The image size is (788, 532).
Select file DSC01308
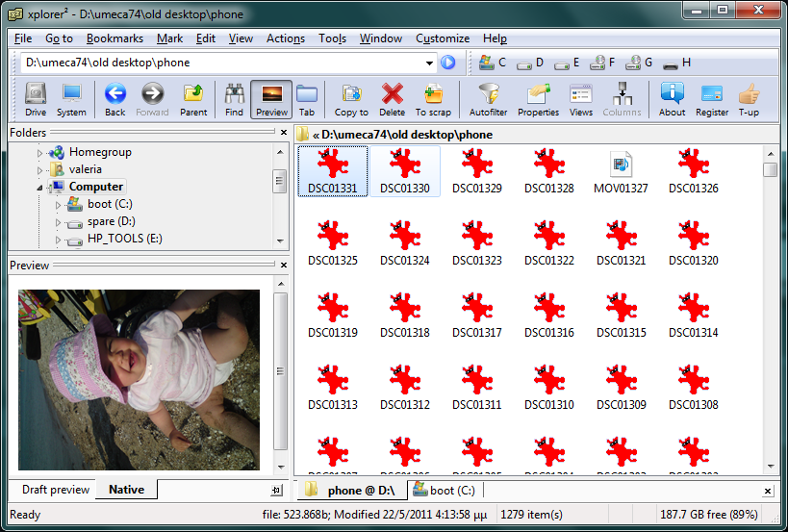click(x=693, y=388)
